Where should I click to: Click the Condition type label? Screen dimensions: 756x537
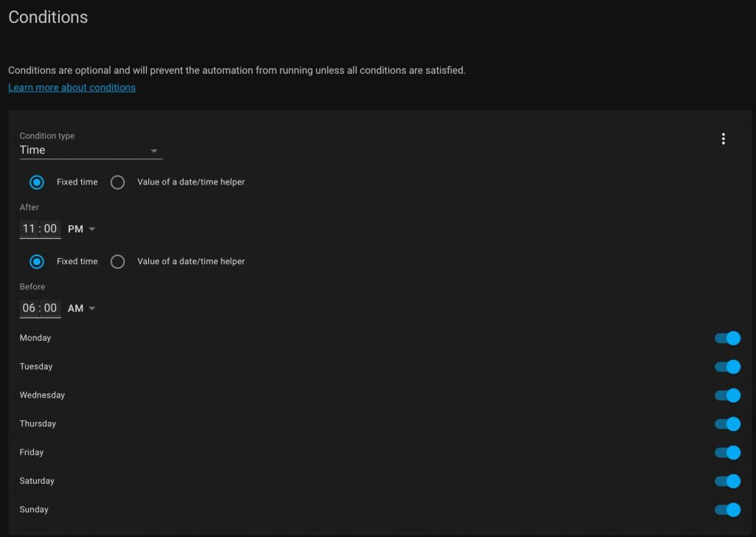click(x=47, y=136)
